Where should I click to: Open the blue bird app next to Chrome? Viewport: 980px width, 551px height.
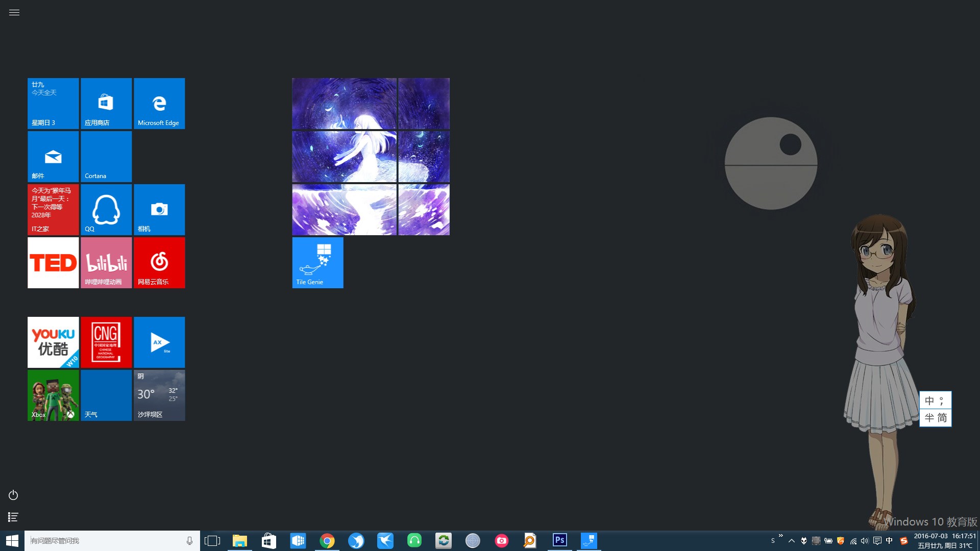pyautogui.click(x=356, y=541)
